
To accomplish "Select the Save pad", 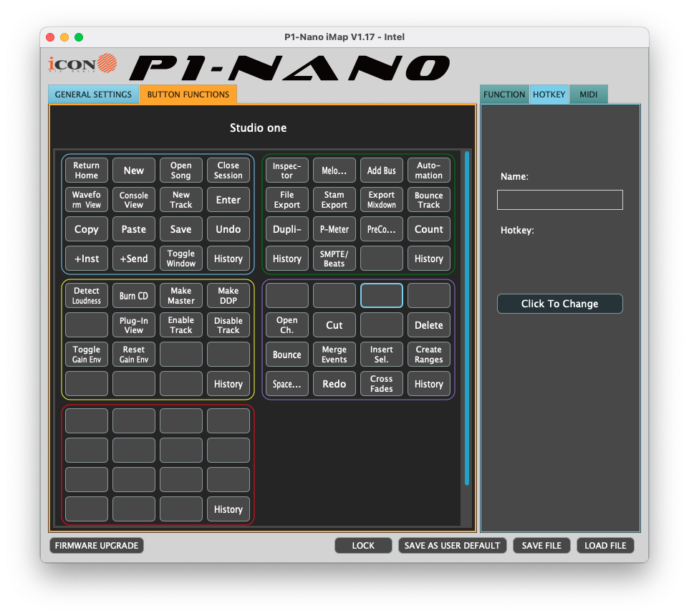I will click(x=181, y=229).
